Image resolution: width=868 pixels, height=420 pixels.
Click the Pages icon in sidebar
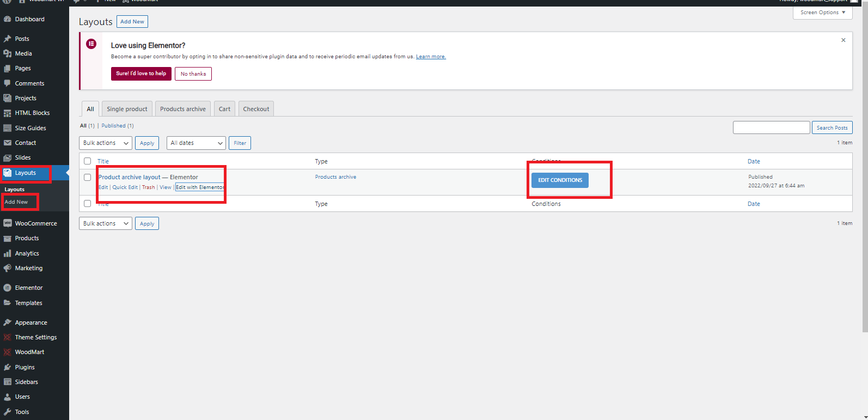click(8, 68)
